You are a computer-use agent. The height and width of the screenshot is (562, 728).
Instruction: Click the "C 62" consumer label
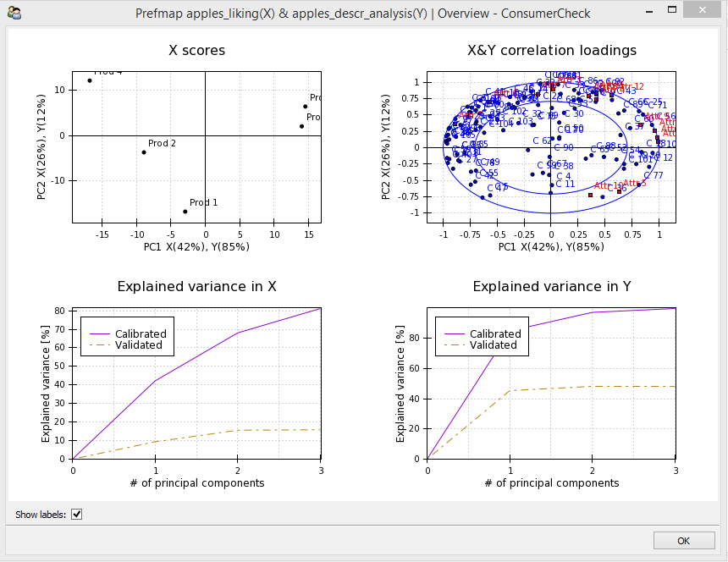[543, 140]
